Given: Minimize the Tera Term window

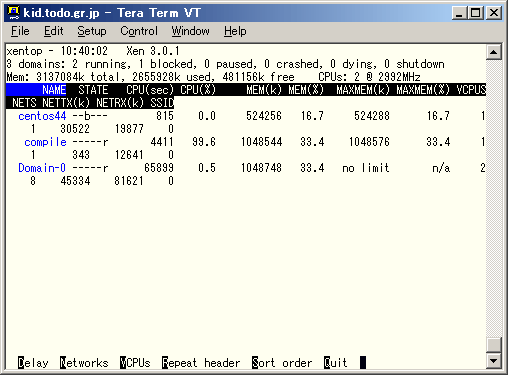Looking at the screenshot, I should tap(460, 13).
